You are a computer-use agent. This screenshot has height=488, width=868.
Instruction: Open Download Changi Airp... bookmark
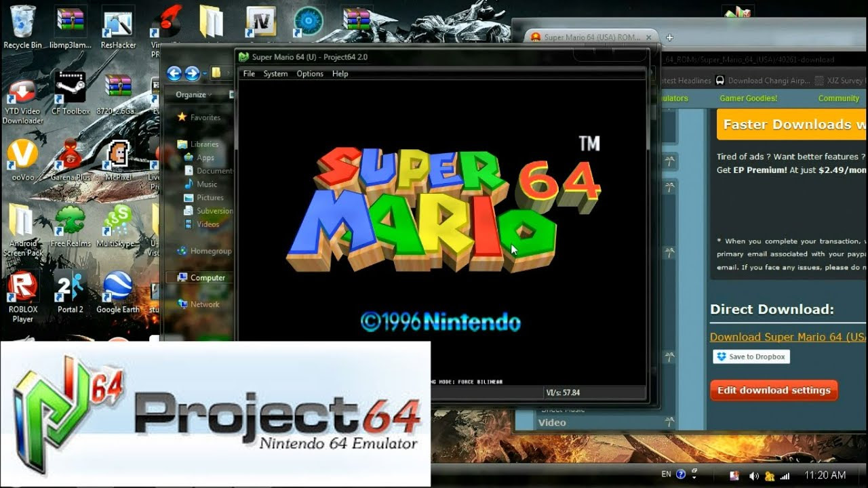coord(763,81)
